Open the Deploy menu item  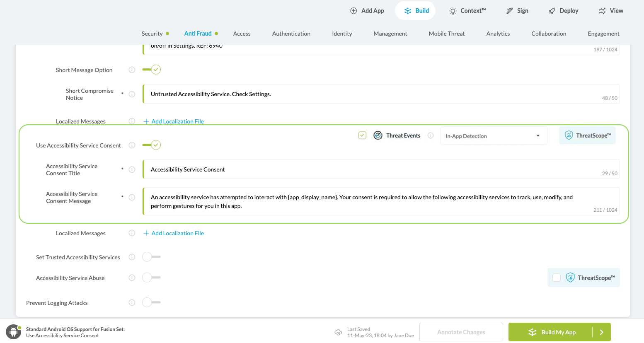(x=563, y=11)
